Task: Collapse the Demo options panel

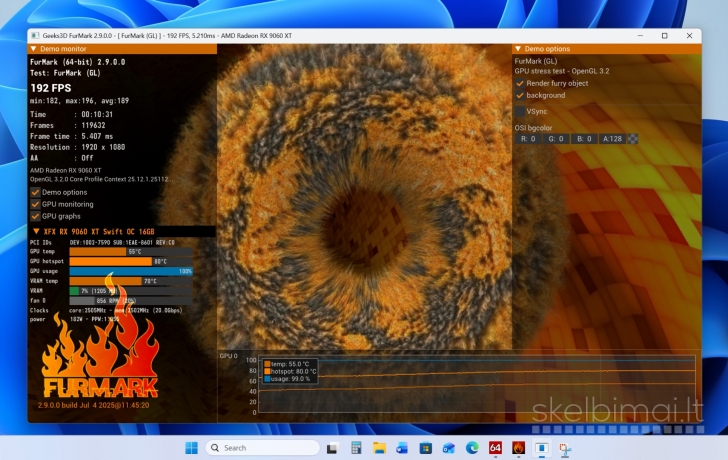Action: [519, 48]
